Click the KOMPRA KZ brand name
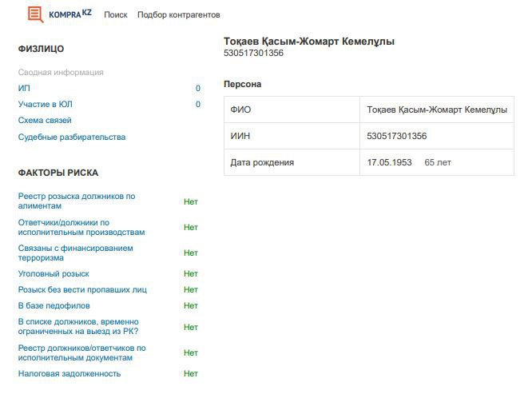This screenshot has height=406, width=532. click(70, 14)
